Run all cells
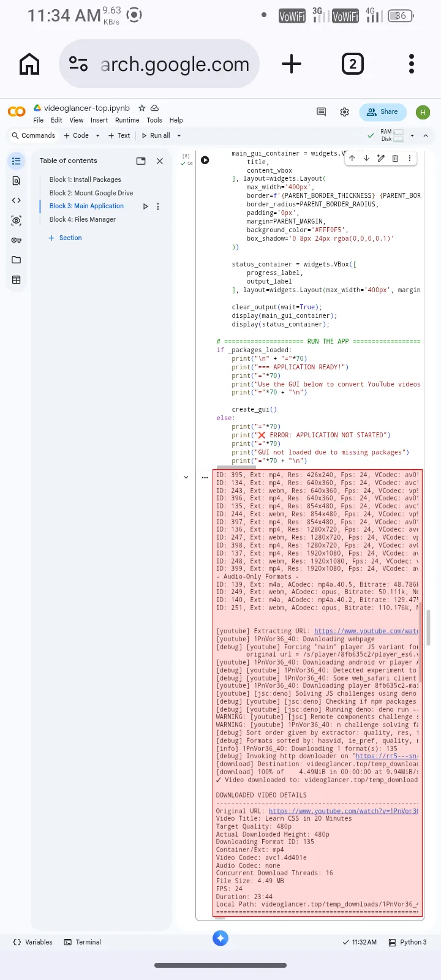This screenshot has height=980, width=441. pyautogui.click(x=156, y=135)
